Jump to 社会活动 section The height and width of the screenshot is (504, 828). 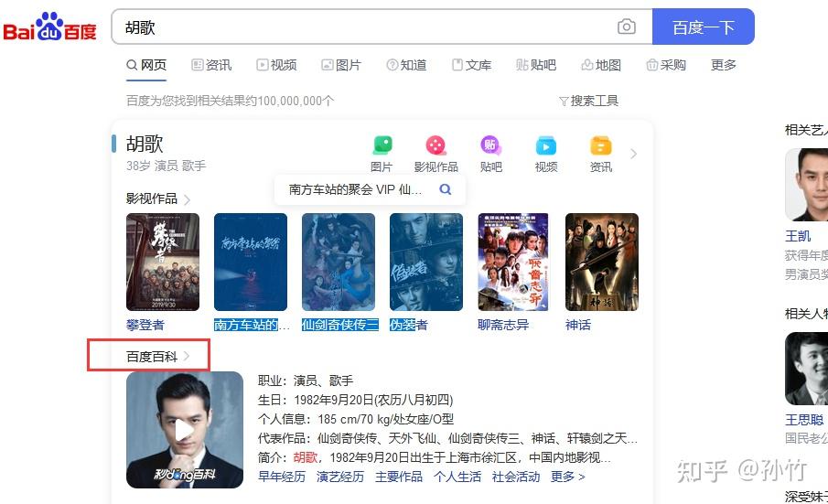tap(516, 477)
